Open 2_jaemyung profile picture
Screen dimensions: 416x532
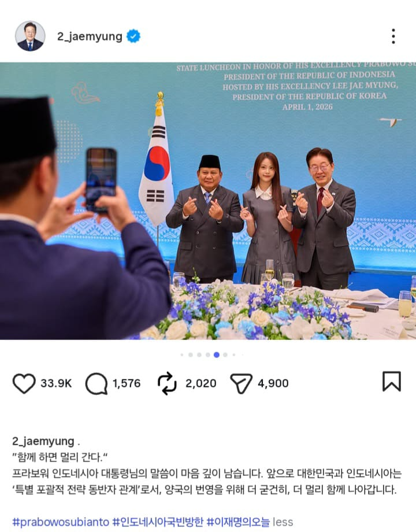(30, 36)
